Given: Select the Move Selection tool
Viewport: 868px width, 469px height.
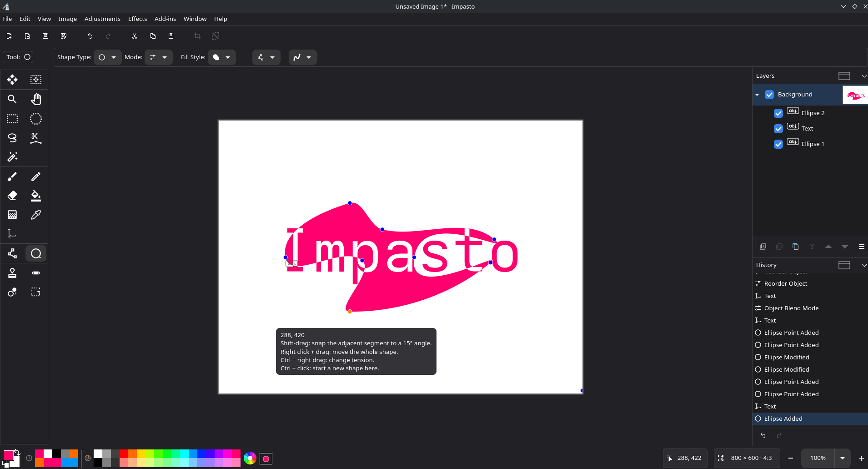Looking at the screenshot, I should (36, 80).
